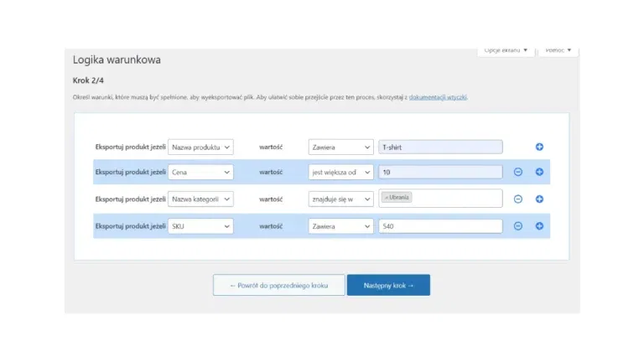Click the SKU value field containing 540

coord(440,226)
